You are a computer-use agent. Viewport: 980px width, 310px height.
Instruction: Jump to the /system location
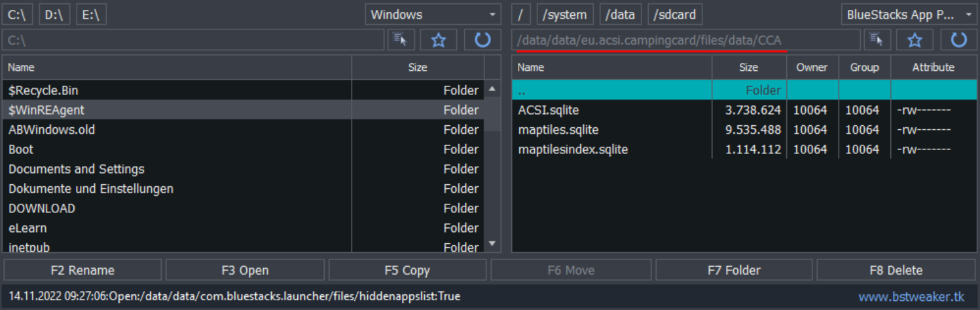[x=565, y=14]
